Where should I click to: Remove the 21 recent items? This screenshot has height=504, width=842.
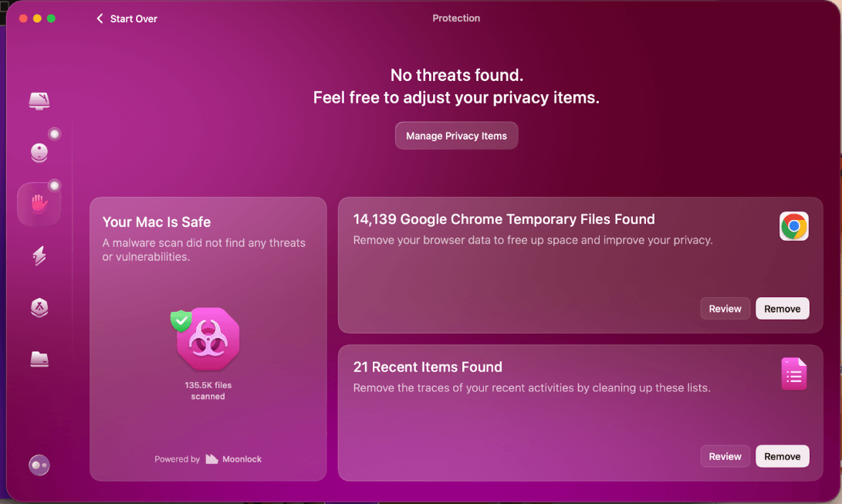pyautogui.click(x=782, y=456)
